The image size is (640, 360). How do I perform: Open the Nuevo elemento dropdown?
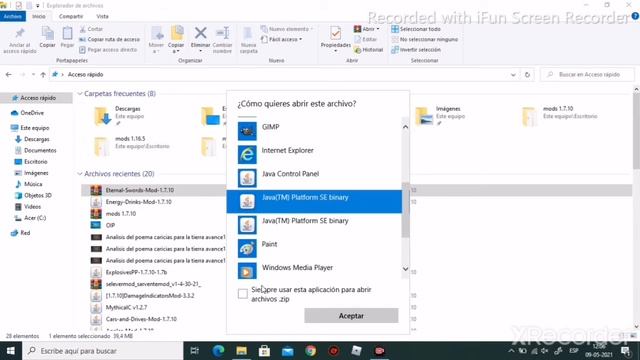pos(287,29)
